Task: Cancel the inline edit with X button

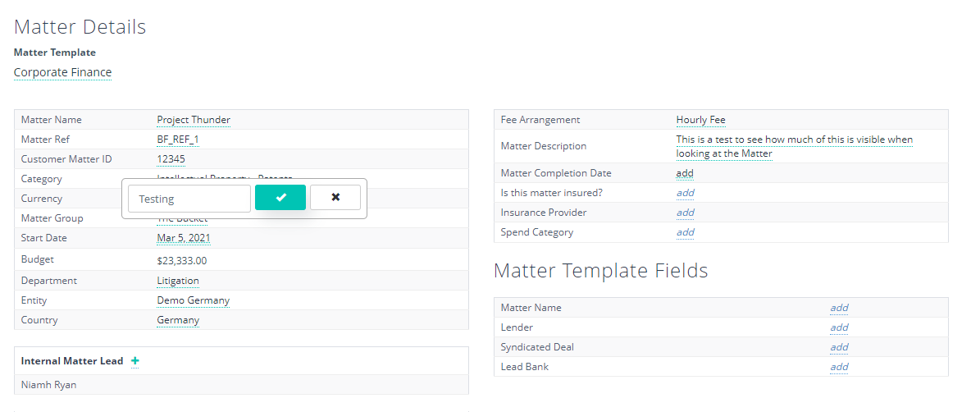Action: [x=335, y=198]
